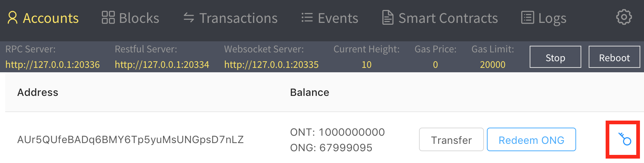Go to the Events tab
The height and width of the screenshot is (163, 644).
pyautogui.click(x=338, y=18)
